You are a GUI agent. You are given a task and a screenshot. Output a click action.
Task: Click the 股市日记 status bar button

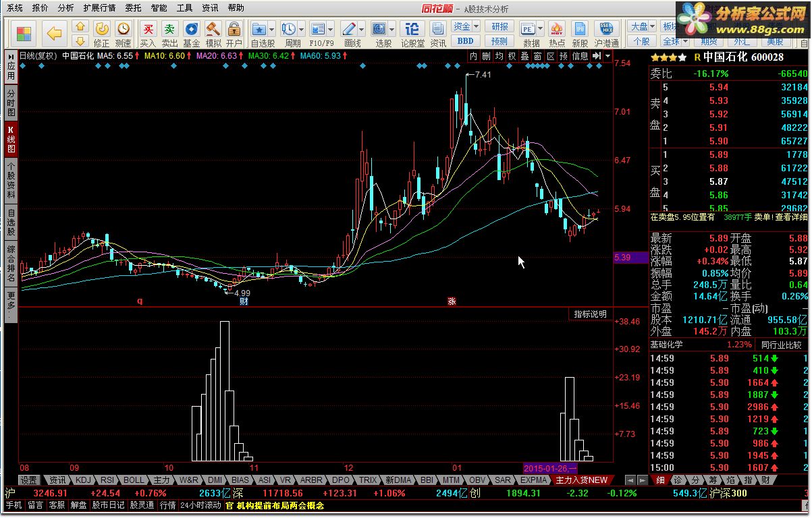point(108,505)
